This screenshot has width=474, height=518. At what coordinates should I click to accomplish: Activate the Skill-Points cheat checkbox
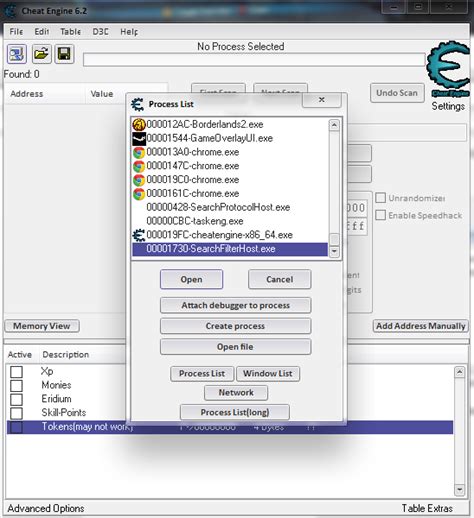click(x=16, y=413)
